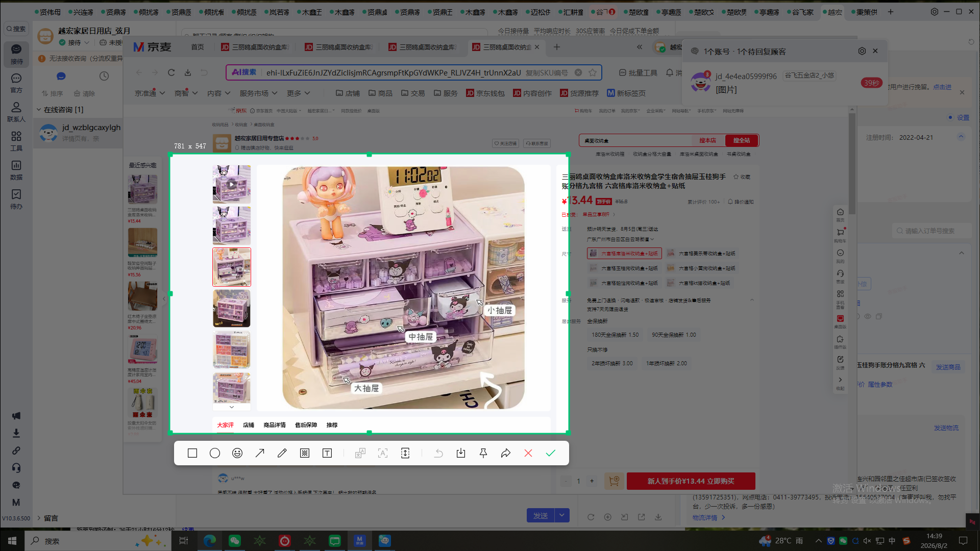Select 六宫格美乐蒂收纳盒+贴纸 variant
Image resolution: width=980 pixels, height=551 pixels.
point(701,254)
